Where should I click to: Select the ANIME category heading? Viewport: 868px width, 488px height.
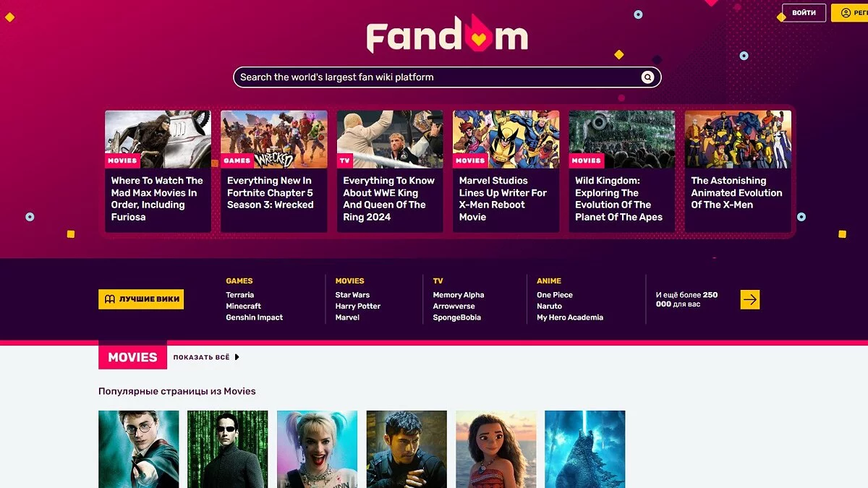pyautogui.click(x=549, y=281)
